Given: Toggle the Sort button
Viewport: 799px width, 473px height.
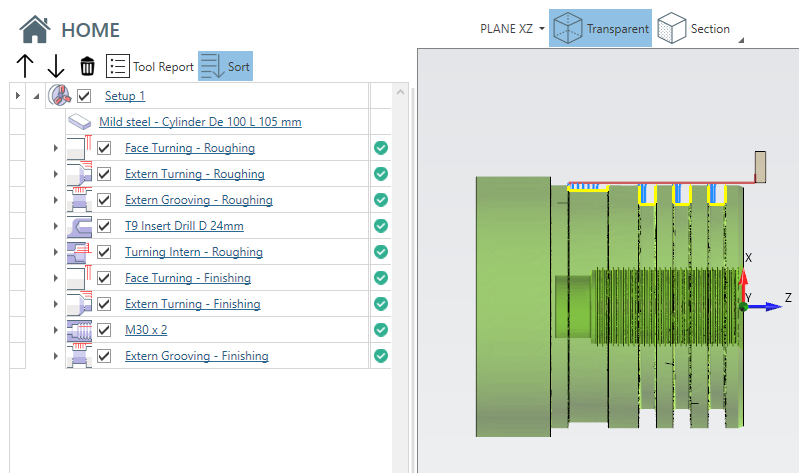Looking at the screenshot, I should pos(225,67).
